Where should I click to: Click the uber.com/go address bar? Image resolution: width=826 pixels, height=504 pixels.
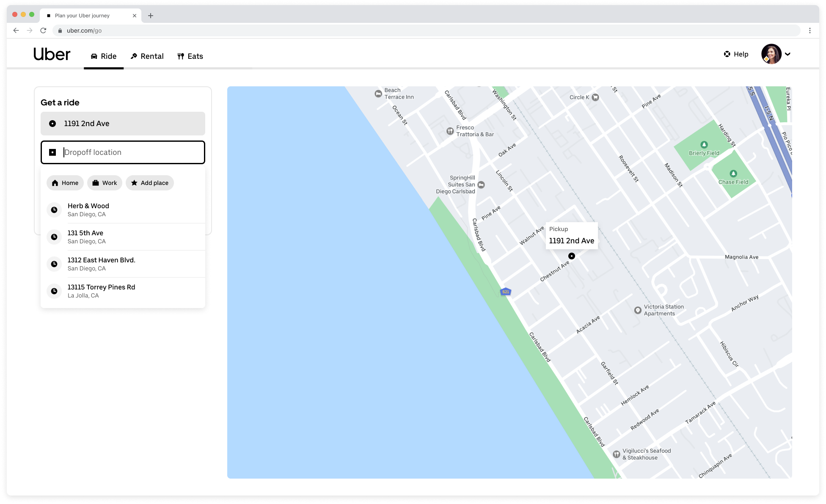point(427,30)
